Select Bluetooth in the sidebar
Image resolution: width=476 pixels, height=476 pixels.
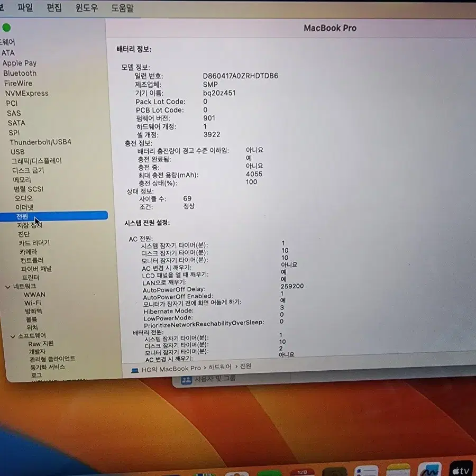[x=20, y=73]
